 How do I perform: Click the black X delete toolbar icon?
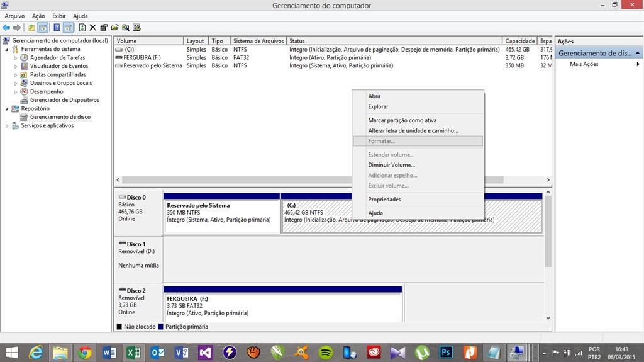(93, 28)
